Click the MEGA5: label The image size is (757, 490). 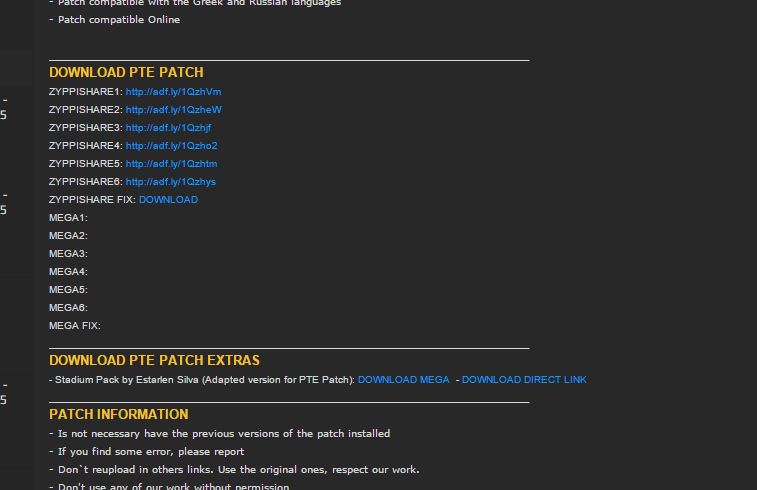[68, 290]
